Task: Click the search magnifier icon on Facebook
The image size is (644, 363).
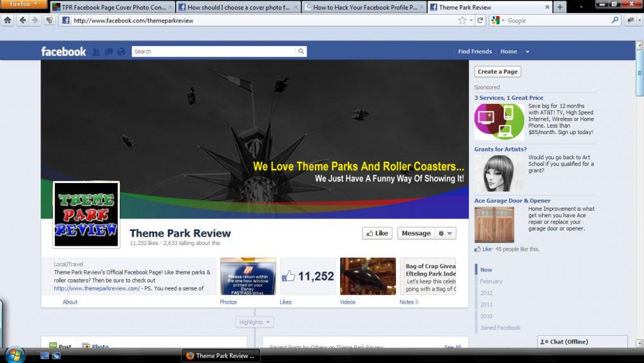Action: click(300, 52)
